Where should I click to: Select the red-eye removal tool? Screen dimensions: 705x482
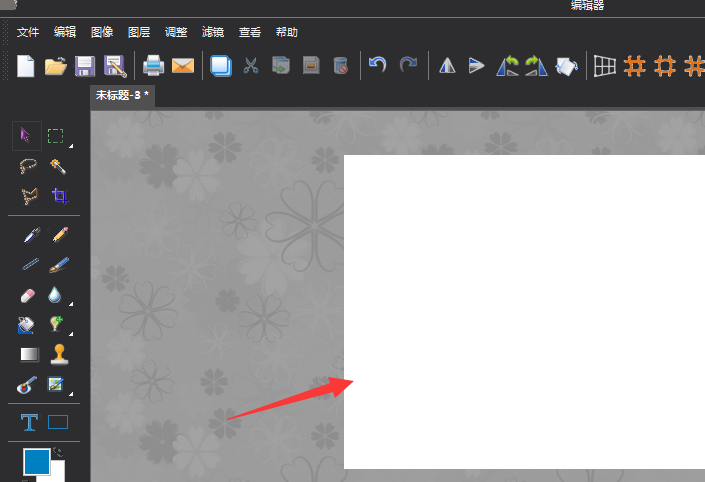(x=27, y=385)
